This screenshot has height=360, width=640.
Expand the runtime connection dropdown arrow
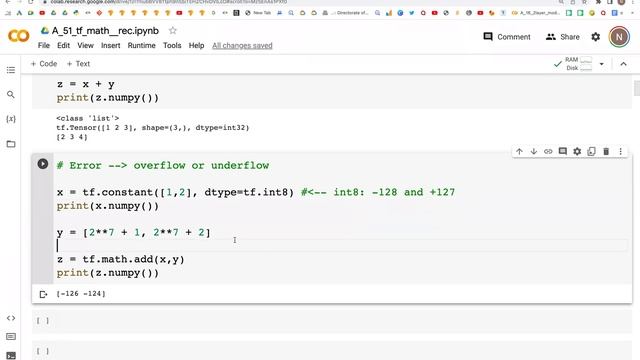click(x=601, y=64)
